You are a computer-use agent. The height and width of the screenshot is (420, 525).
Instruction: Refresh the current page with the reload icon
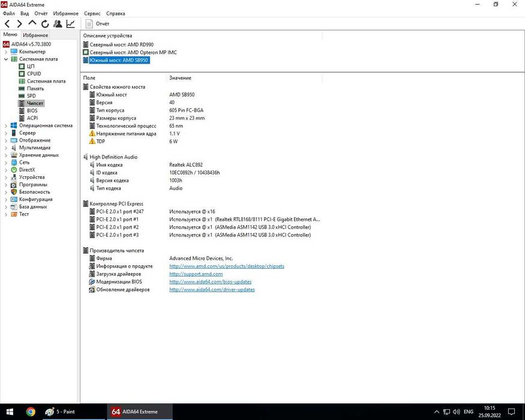pyautogui.click(x=45, y=24)
